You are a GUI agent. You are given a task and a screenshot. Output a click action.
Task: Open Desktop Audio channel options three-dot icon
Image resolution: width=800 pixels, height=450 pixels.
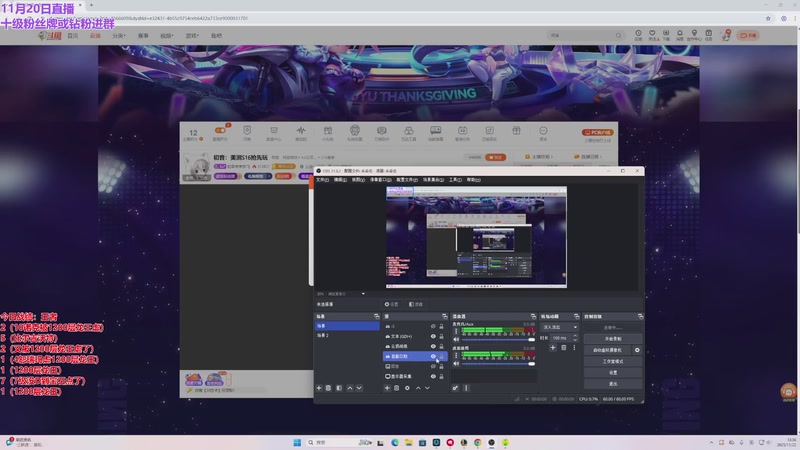(456, 356)
